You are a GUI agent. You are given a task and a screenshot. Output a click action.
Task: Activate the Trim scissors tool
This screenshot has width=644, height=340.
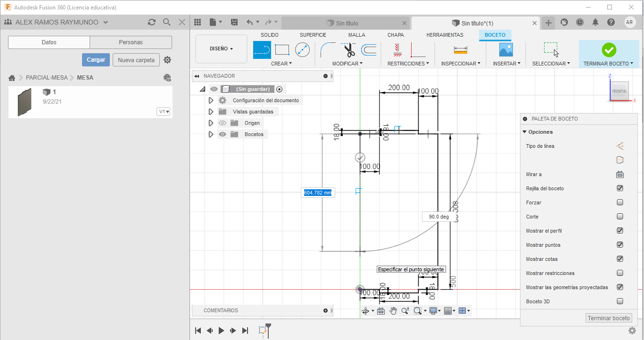pyautogui.click(x=349, y=49)
